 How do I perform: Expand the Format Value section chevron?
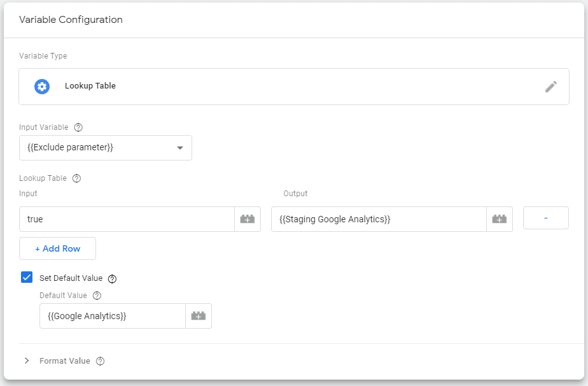coord(27,361)
